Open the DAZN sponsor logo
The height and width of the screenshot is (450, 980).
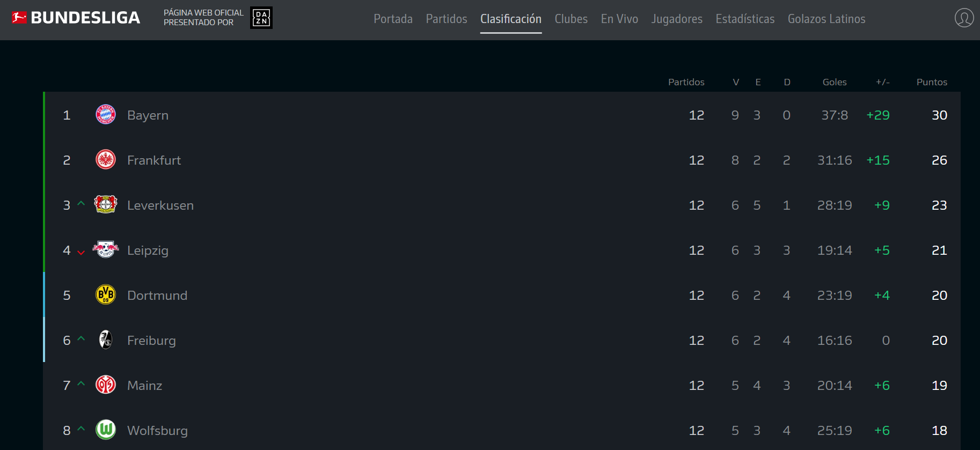click(x=261, y=18)
